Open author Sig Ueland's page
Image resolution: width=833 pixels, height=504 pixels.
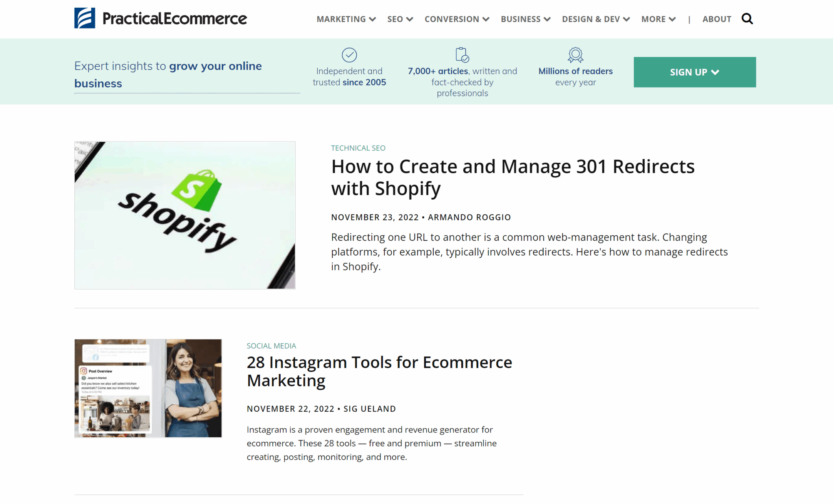coord(369,409)
